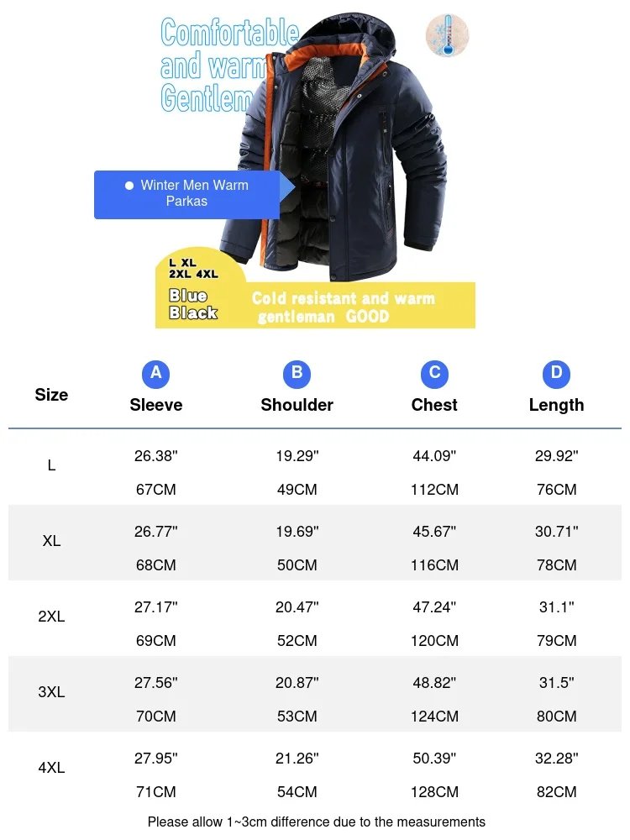630x840 pixels.
Task: Click the 3XL size row label
Action: [51, 692]
